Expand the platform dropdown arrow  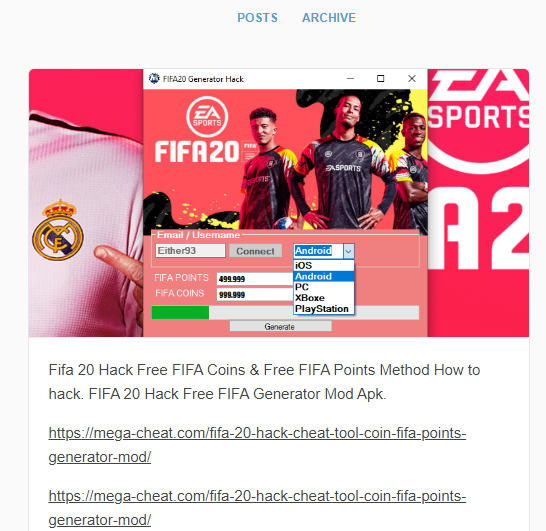349,251
